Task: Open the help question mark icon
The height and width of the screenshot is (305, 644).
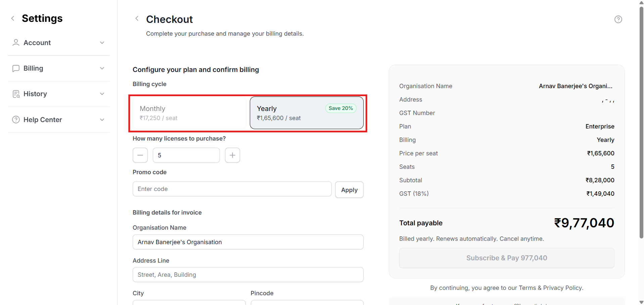Action: (x=618, y=20)
